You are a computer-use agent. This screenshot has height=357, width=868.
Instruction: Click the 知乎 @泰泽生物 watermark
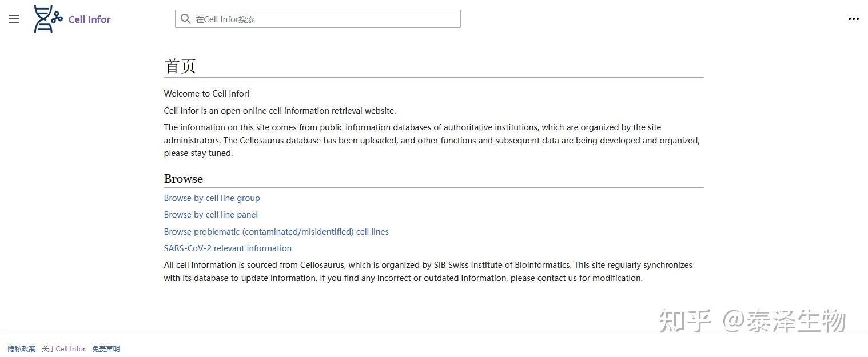[752, 320]
